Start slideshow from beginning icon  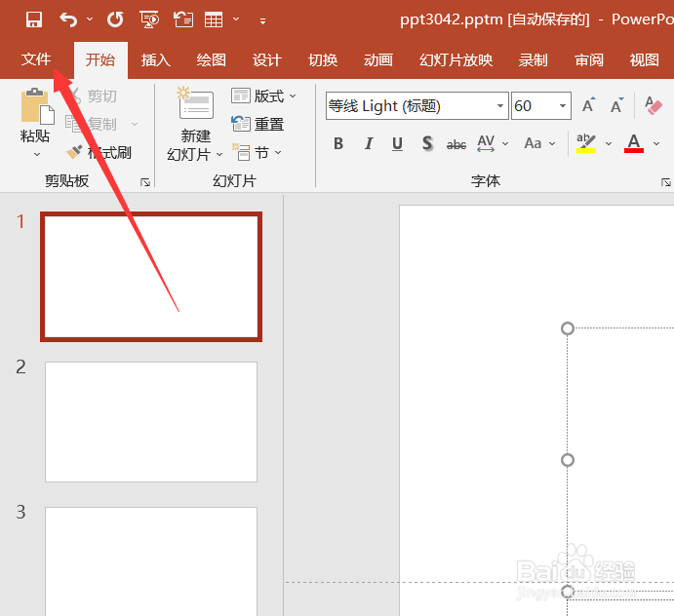[149, 19]
